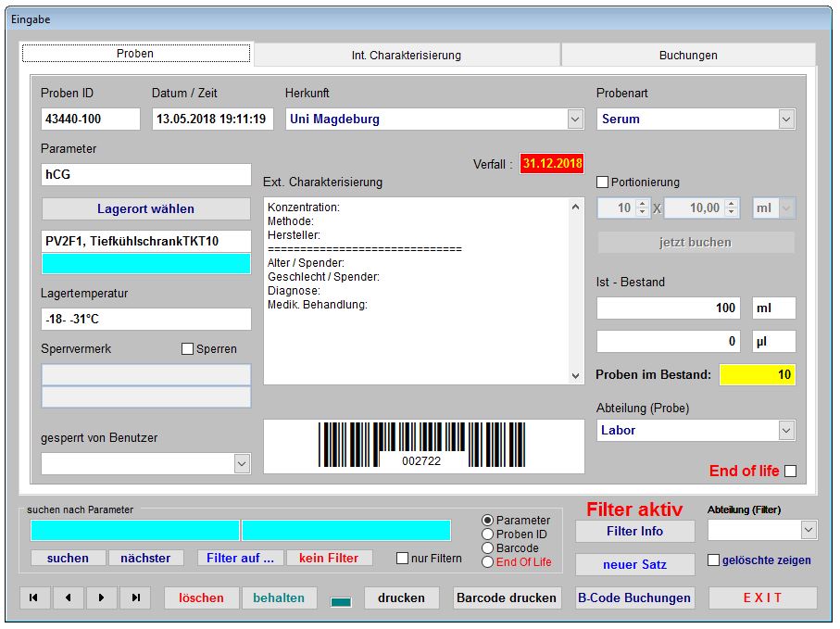Jump to the last record

click(x=135, y=598)
